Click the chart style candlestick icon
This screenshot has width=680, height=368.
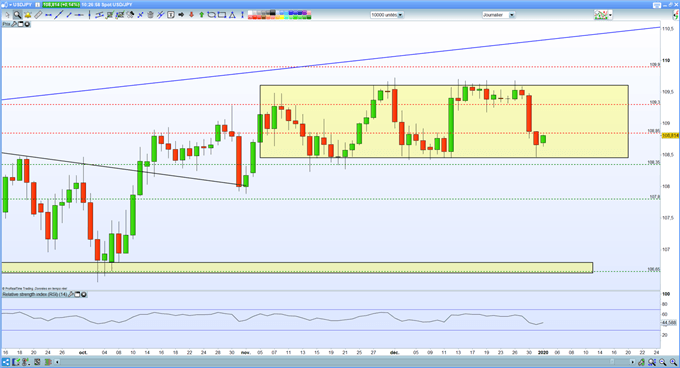(x=601, y=15)
